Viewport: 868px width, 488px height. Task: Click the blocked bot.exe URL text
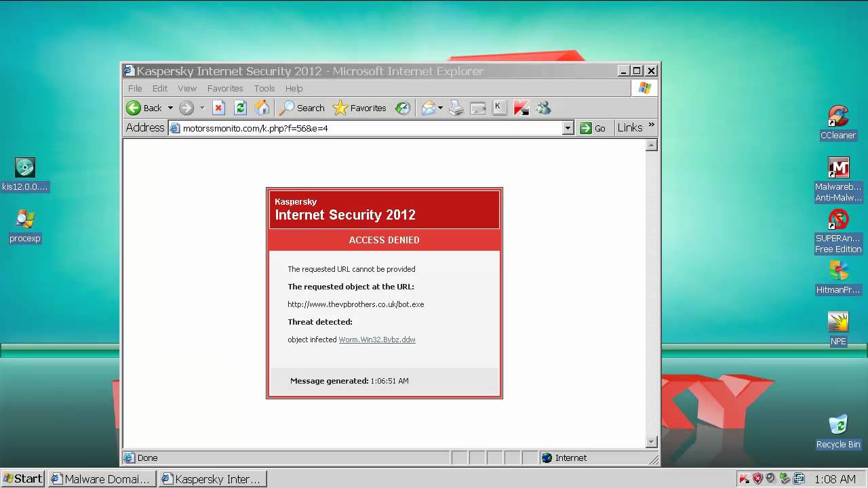(x=355, y=304)
